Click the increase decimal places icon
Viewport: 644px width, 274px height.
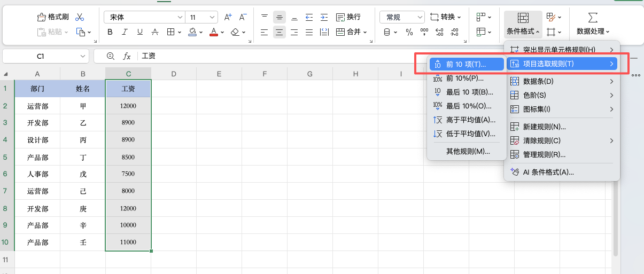click(440, 32)
